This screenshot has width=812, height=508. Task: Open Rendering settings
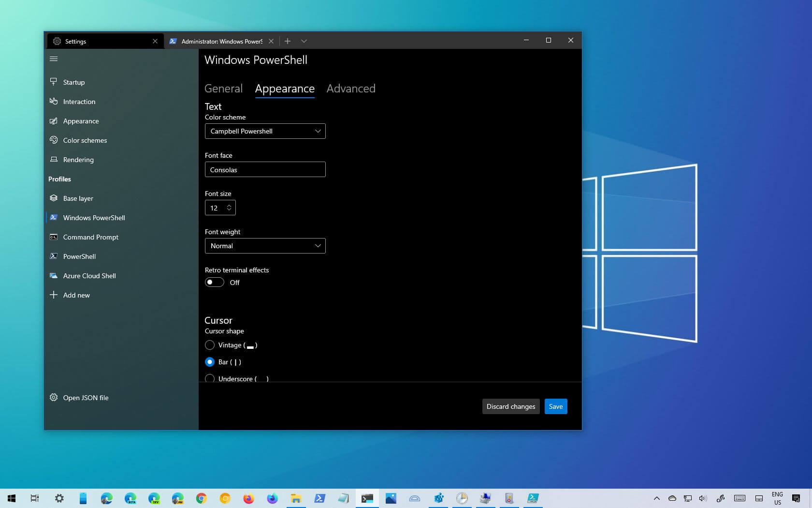click(x=121, y=160)
